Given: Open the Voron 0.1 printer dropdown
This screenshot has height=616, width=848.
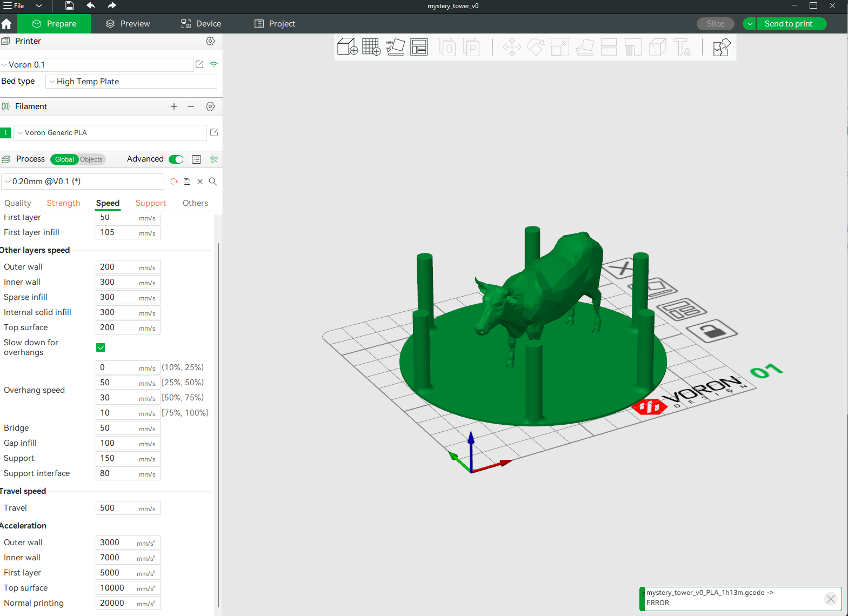Looking at the screenshot, I should click(x=96, y=65).
